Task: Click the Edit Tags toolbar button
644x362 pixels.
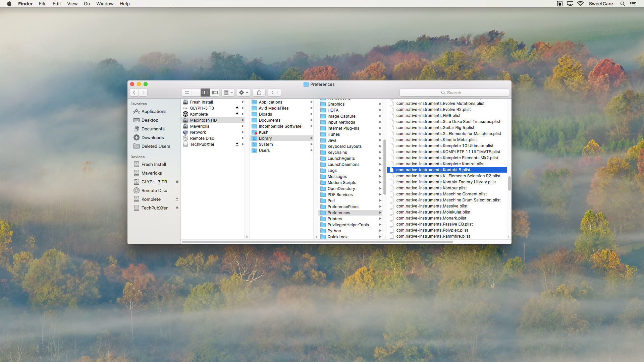Action: point(274,93)
